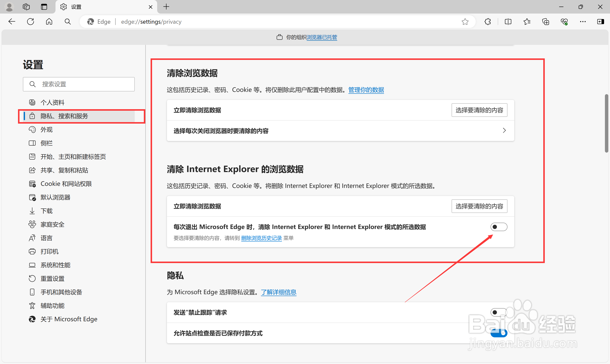Open the Favorites list icon
Viewport: 610px width, 364px height.
[527, 22]
